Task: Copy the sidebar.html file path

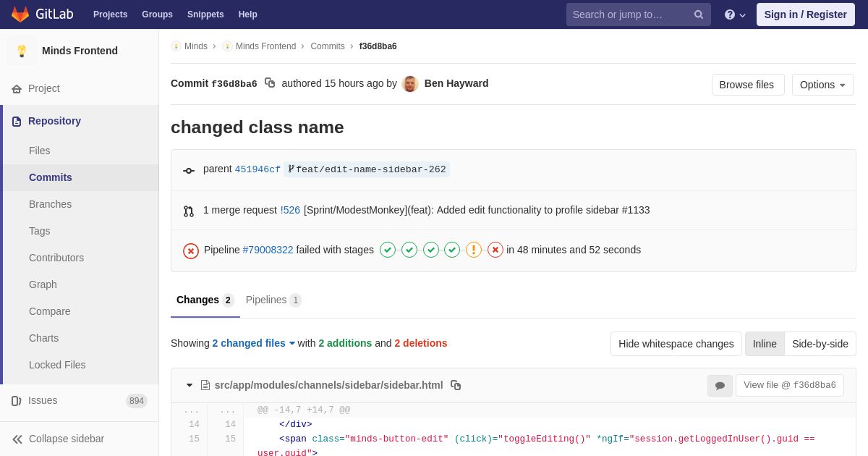Action: [x=456, y=385]
